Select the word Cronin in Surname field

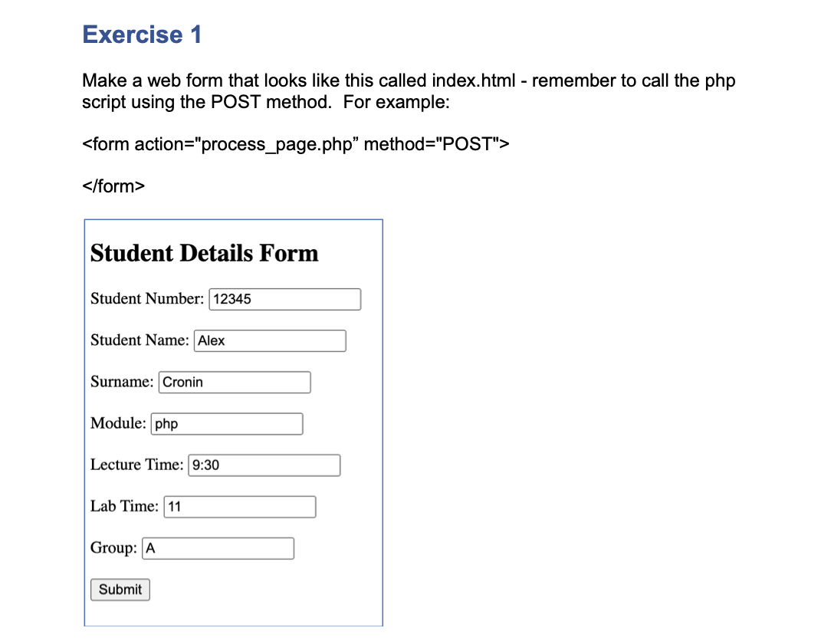(184, 382)
